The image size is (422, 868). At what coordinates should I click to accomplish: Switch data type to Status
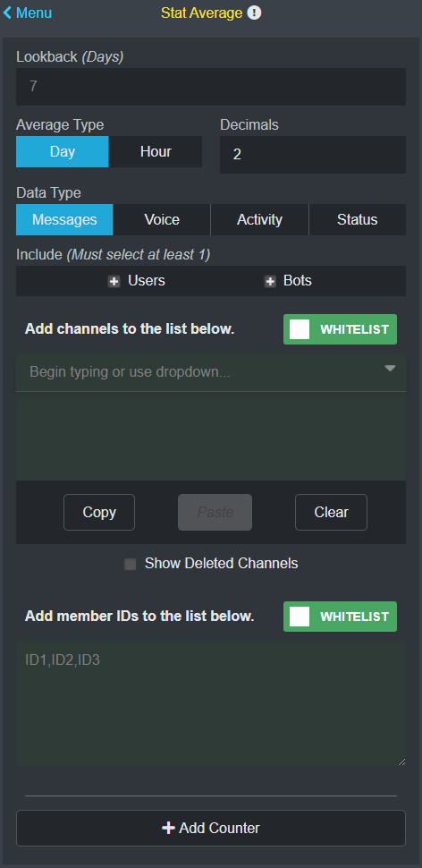click(x=358, y=220)
